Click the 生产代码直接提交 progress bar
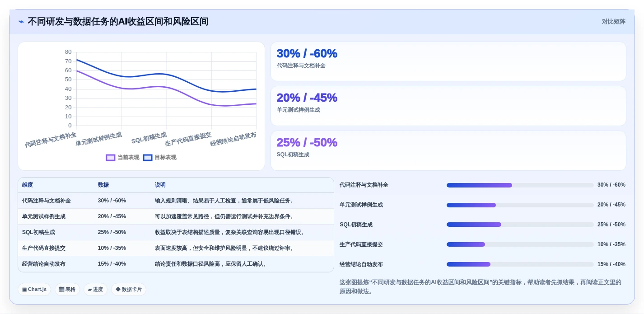 [x=520, y=244]
